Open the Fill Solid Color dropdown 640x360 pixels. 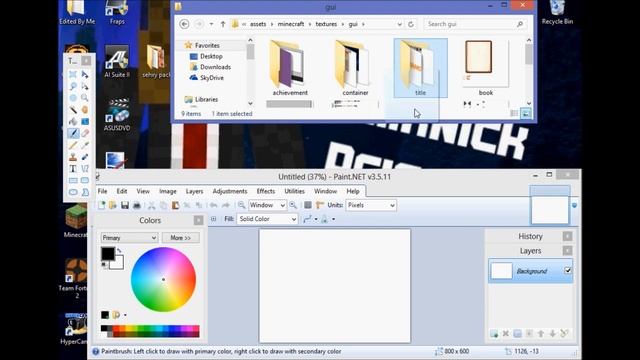[267, 219]
